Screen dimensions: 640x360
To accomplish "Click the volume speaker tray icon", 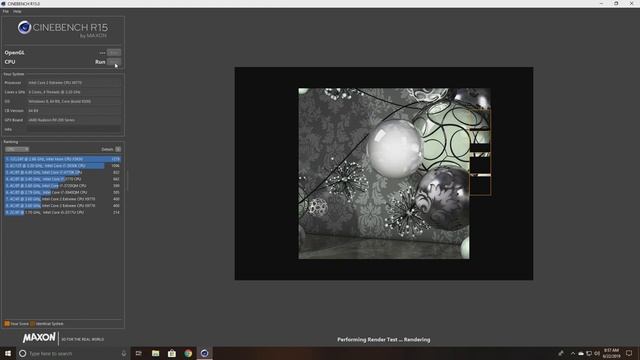I will (597, 353).
